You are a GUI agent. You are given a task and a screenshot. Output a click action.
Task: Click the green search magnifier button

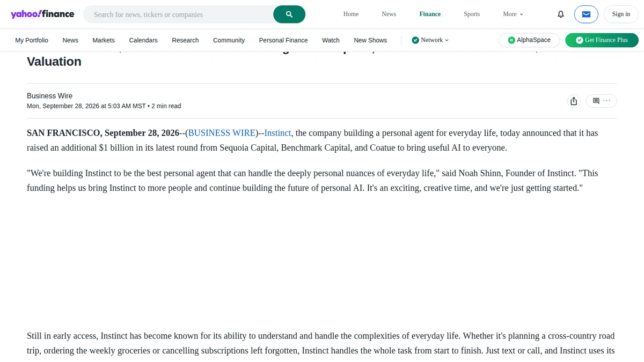click(x=289, y=14)
